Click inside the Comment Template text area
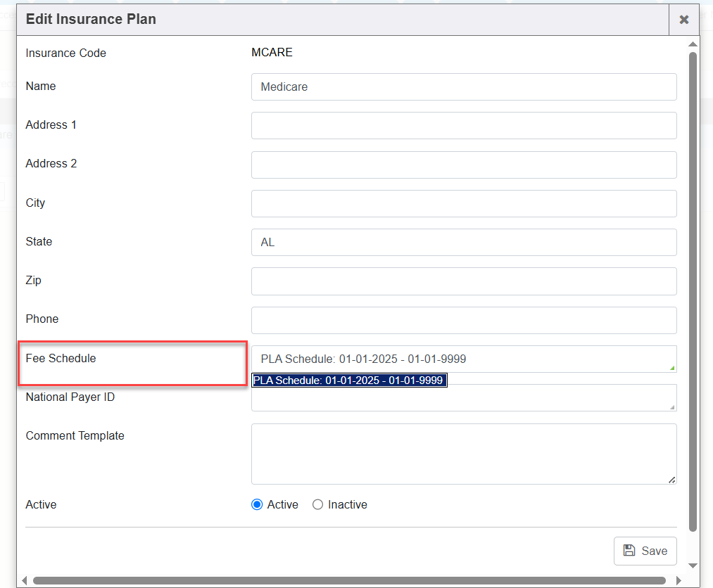 point(463,454)
